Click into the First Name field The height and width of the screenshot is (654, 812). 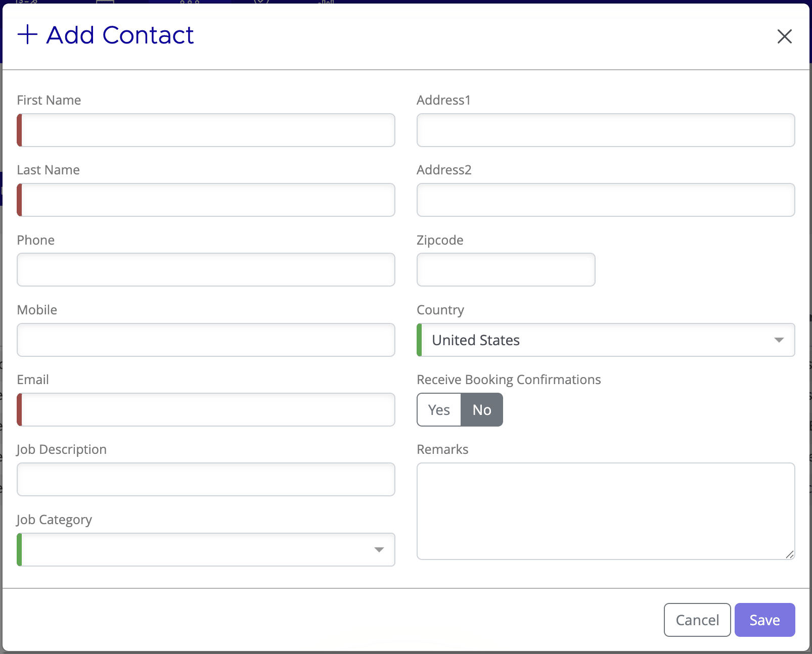click(x=205, y=130)
